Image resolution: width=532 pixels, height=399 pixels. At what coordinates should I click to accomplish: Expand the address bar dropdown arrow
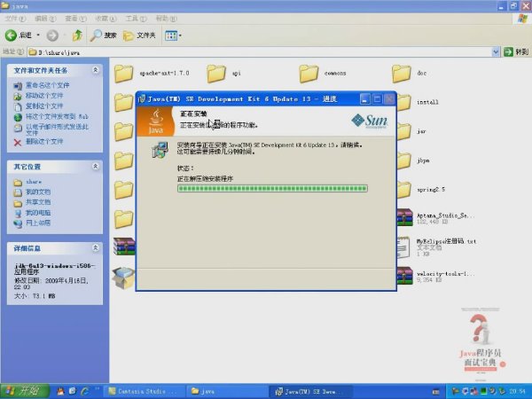(496, 52)
